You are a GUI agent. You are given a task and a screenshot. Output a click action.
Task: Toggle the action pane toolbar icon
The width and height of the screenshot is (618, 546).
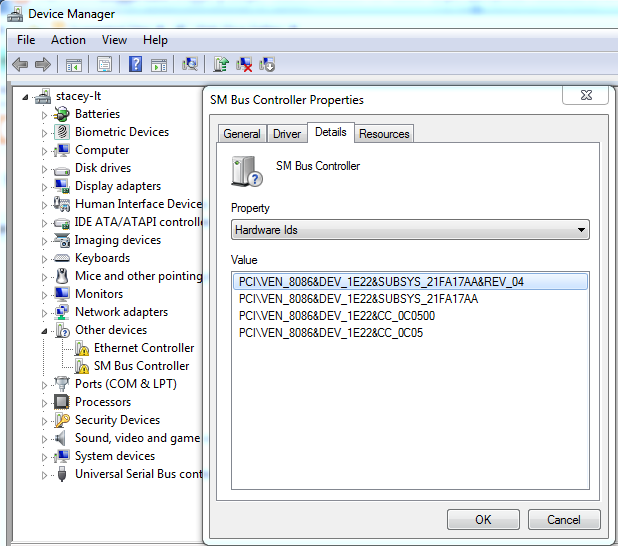[x=159, y=65]
